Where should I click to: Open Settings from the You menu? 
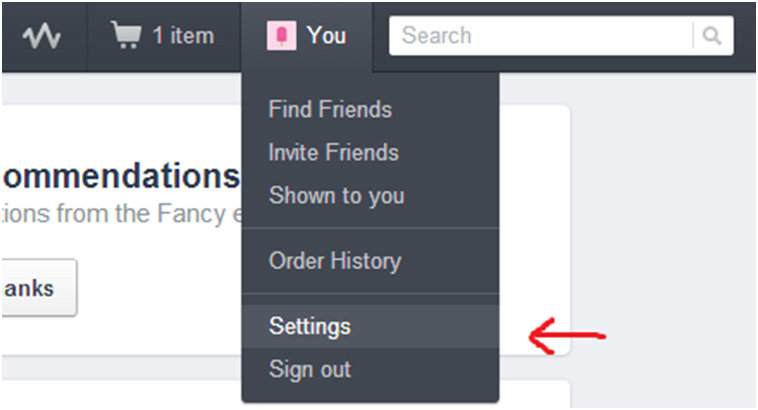pos(310,326)
